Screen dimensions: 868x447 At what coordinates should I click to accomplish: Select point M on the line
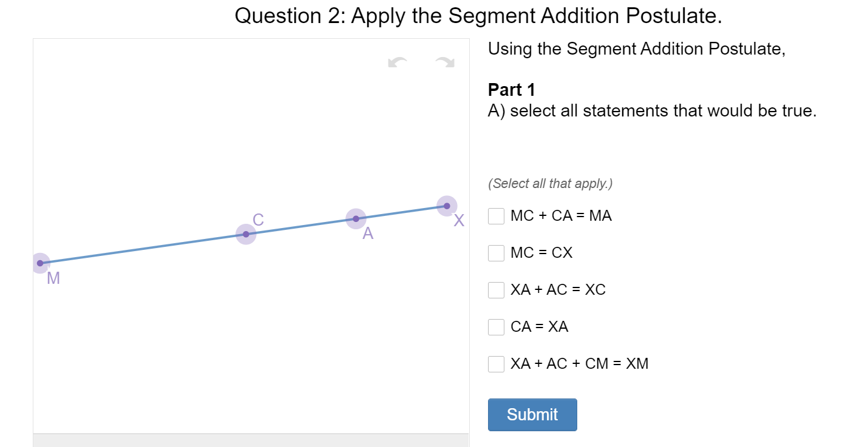click(x=40, y=263)
